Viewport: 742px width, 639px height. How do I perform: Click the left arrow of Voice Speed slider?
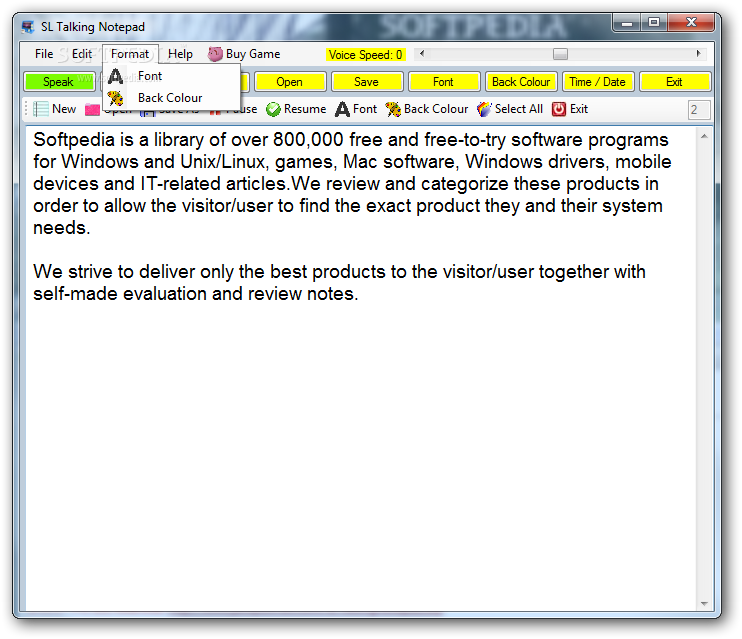pyautogui.click(x=422, y=54)
